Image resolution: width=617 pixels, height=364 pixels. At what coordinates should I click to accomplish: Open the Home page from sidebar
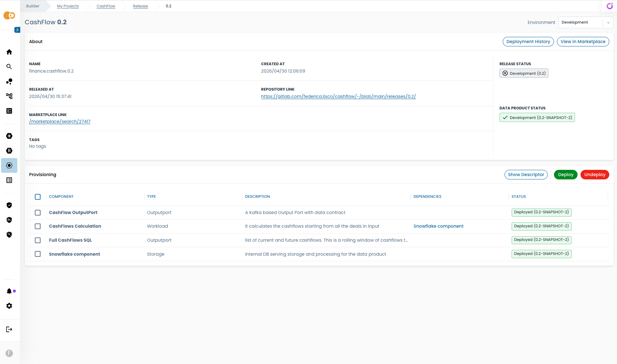click(9, 52)
